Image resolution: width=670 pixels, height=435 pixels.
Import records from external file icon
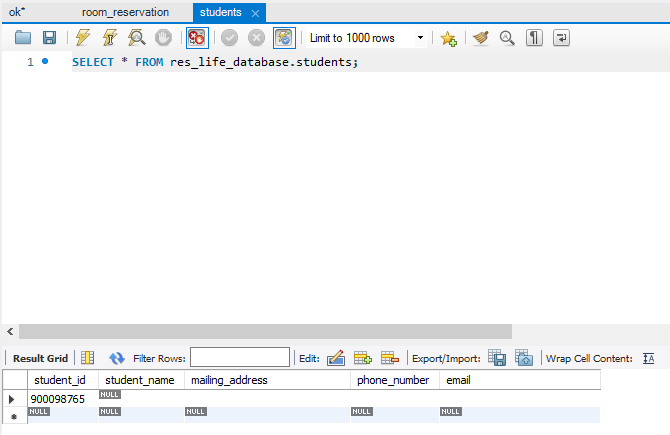[x=524, y=358]
